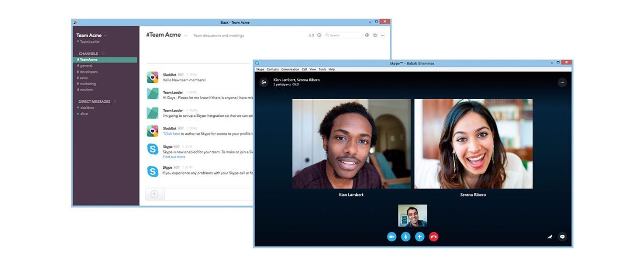Screen dimensions: 644x276
Task: Open the three-dot more options in Skype call
Action: 562,82
